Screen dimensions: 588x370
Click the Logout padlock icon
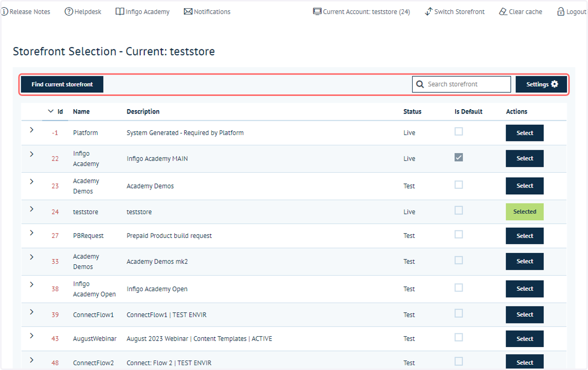click(x=561, y=11)
